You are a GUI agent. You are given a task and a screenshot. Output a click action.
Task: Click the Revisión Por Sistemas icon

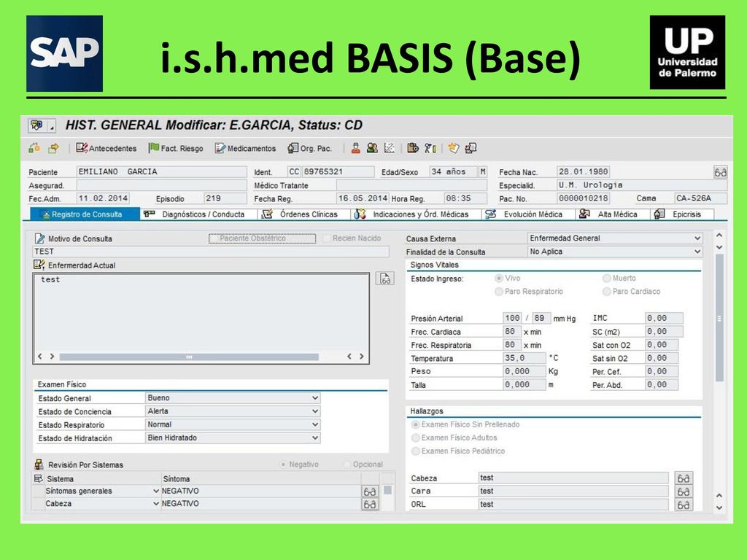[x=39, y=464]
